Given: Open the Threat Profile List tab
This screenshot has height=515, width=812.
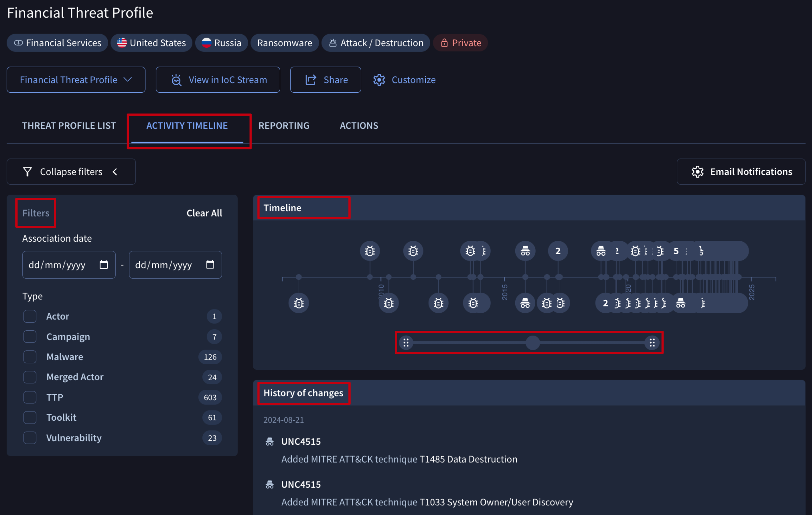Looking at the screenshot, I should point(69,126).
